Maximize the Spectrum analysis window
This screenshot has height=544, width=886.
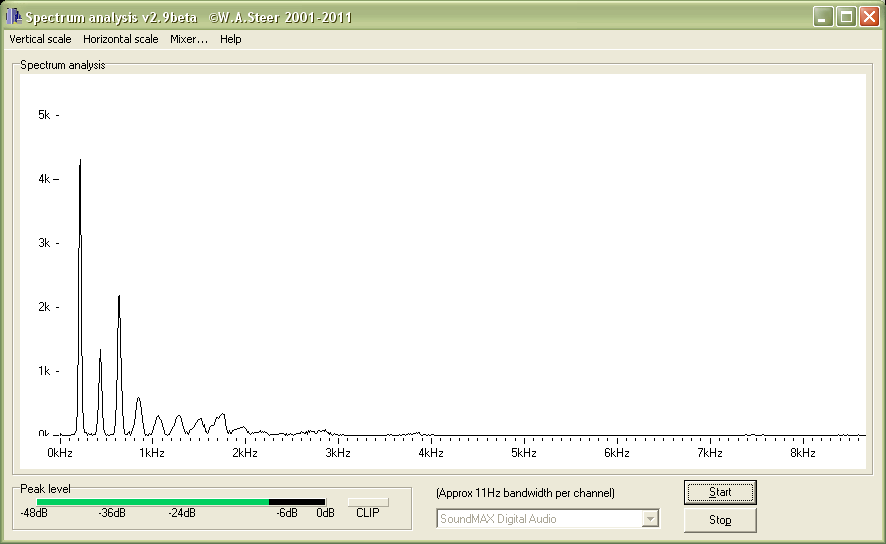(x=846, y=17)
